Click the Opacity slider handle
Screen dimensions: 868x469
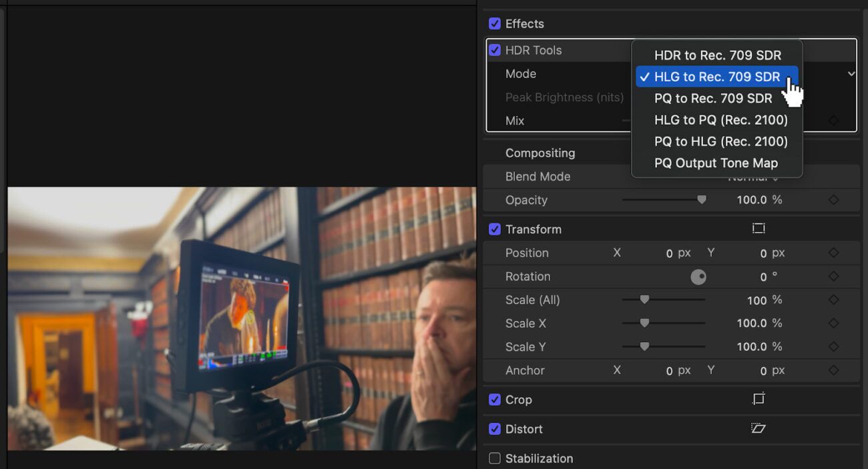[x=702, y=199]
